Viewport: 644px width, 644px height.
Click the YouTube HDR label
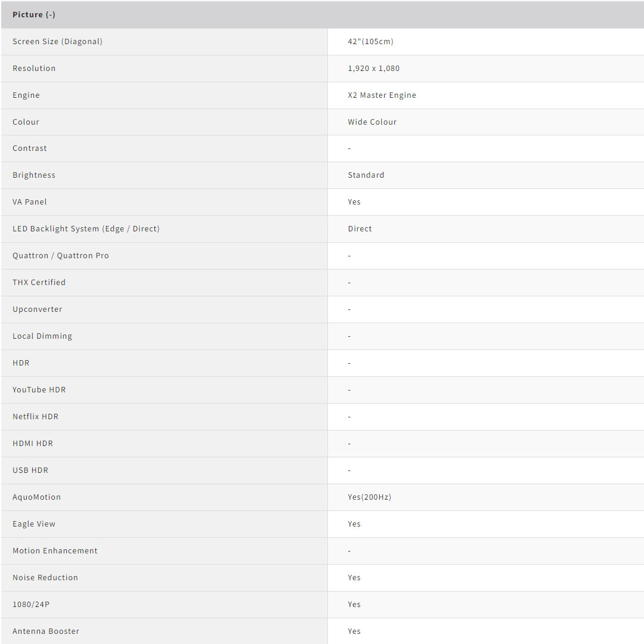[39, 390]
